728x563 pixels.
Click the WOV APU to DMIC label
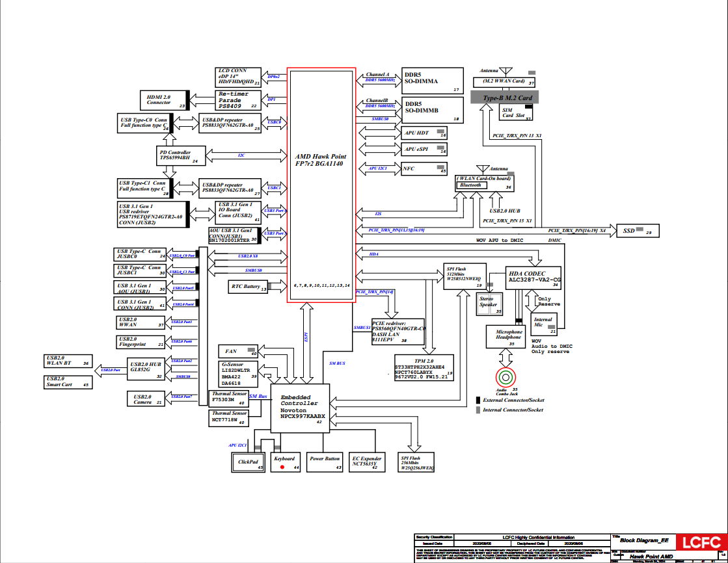coord(500,241)
